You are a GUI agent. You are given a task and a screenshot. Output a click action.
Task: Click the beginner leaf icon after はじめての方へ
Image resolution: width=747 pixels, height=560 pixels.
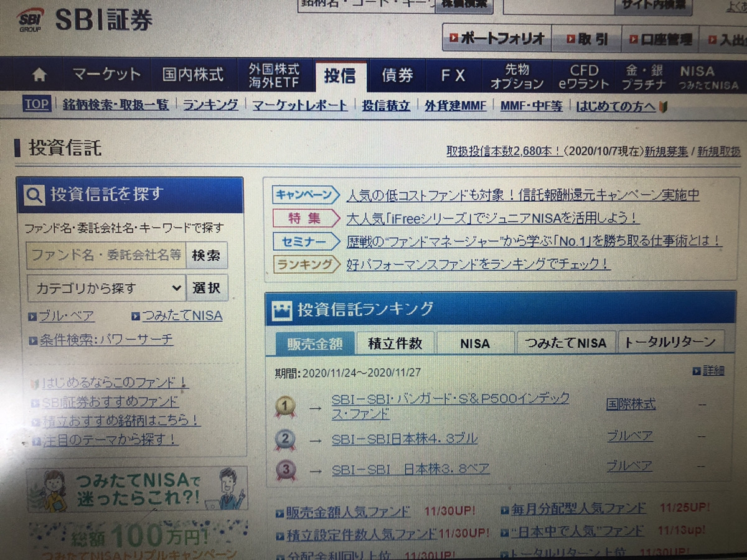(663, 106)
